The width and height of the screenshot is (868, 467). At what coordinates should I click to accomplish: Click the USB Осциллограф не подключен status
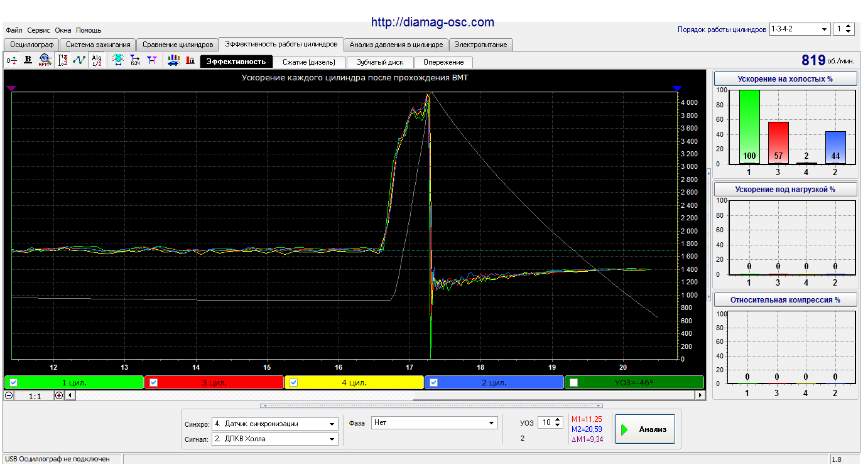[57, 459]
